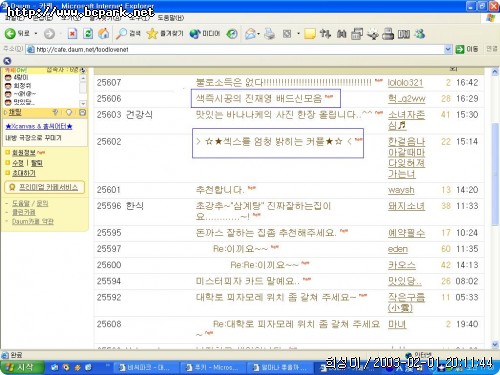Open post 25594 미스터피자 카드
This screenshot has width=500, height=375.
click(x=248, y=281)
